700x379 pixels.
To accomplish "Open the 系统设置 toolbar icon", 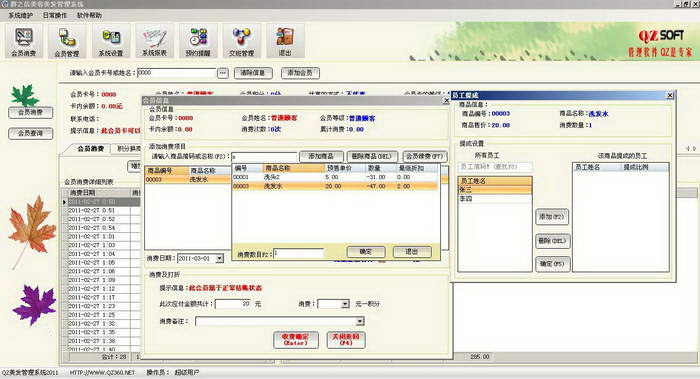I will click(x=111, y=42).
